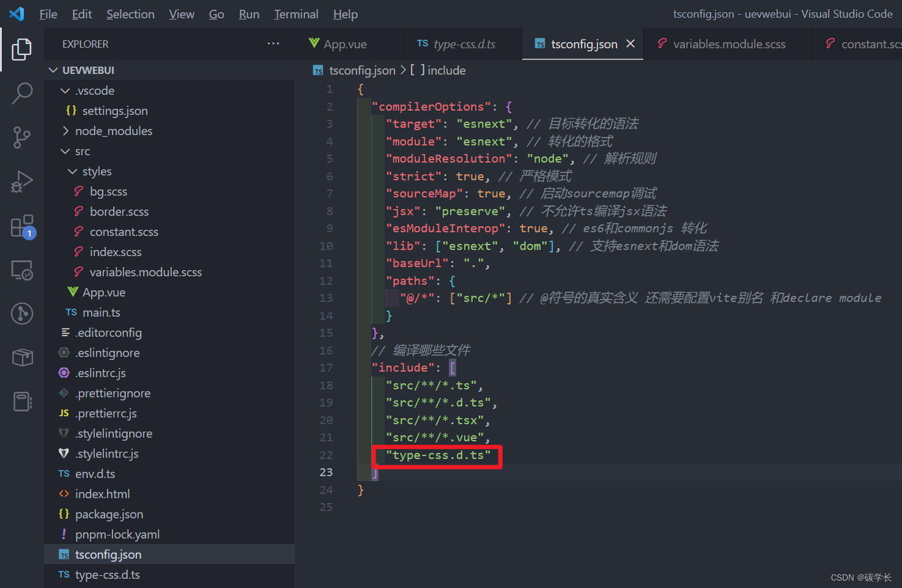
Task: Open .editorconfig in the explorer
Action: click(x=169, y=333)
